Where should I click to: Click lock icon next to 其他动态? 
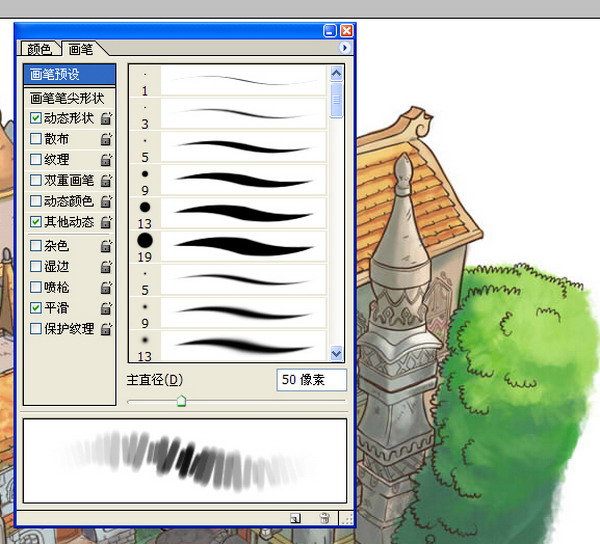[106, 222]
